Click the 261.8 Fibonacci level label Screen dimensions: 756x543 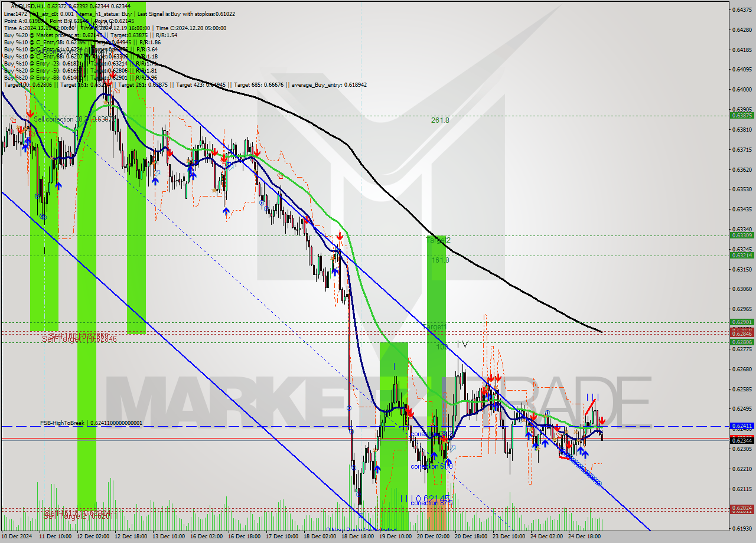[440, 120]
